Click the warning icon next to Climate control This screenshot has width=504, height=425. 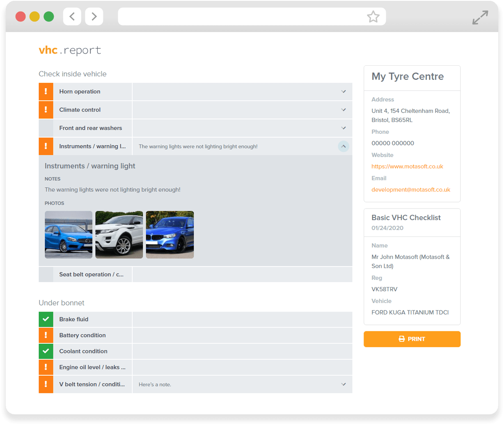click(x=46, y=110)
